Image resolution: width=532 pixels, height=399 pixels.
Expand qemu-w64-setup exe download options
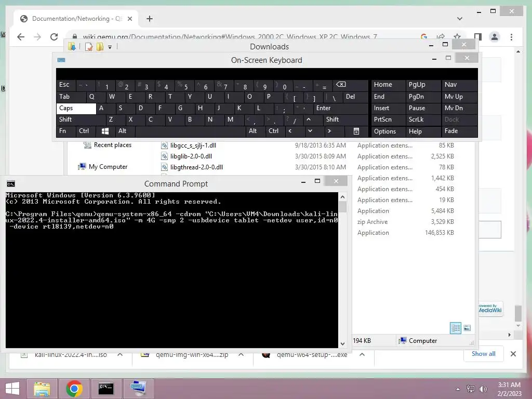click(x=362, y=354)
